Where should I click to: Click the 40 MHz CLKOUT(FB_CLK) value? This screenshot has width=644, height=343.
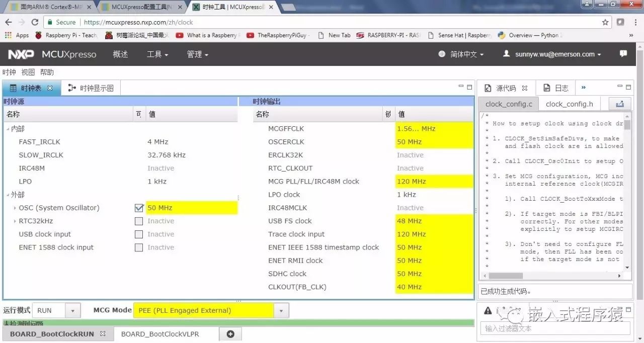point(434,287)
